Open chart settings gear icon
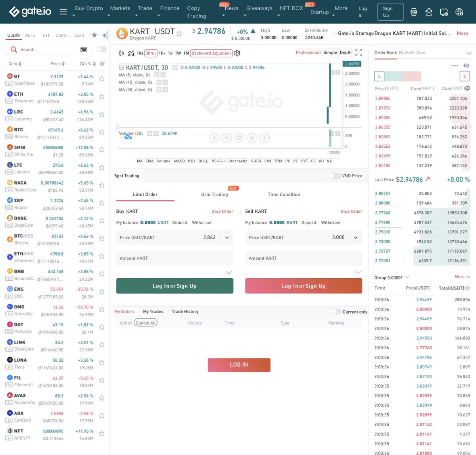This screenshot has height=455, width=476. (237, 53)
